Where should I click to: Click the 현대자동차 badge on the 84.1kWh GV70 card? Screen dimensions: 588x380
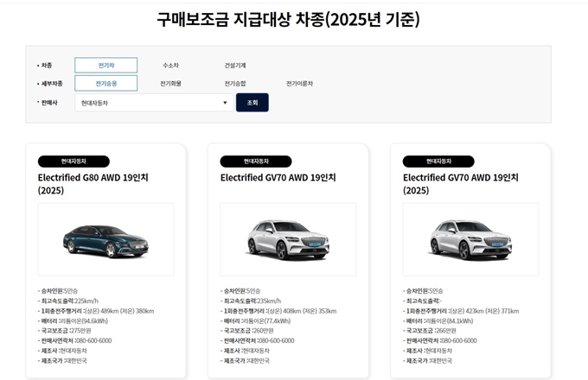click(x=438, y=161)
